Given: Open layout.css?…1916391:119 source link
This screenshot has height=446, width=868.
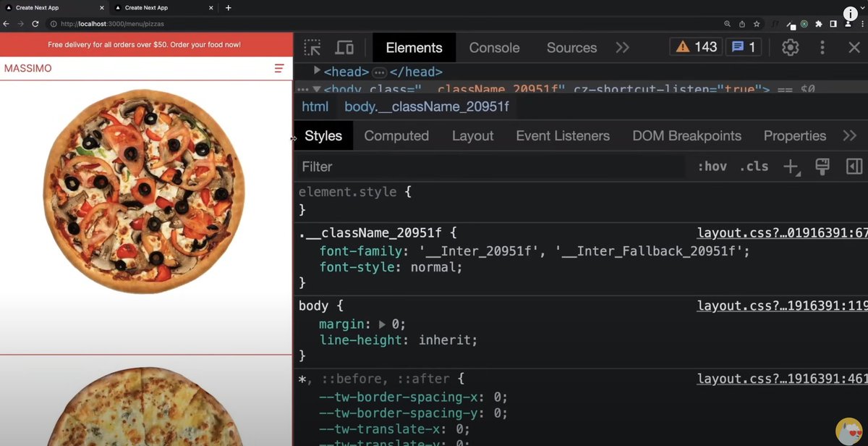Looking at the screenshot, I should coord(782,306).
